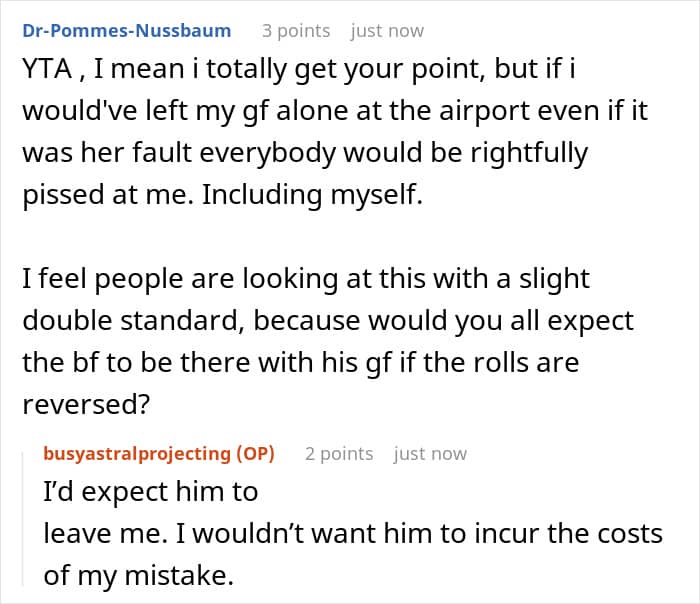700x604 pixels.
Task: Click the reply's last line 'of my mistake.'
Action: click(x=139, y=575)
